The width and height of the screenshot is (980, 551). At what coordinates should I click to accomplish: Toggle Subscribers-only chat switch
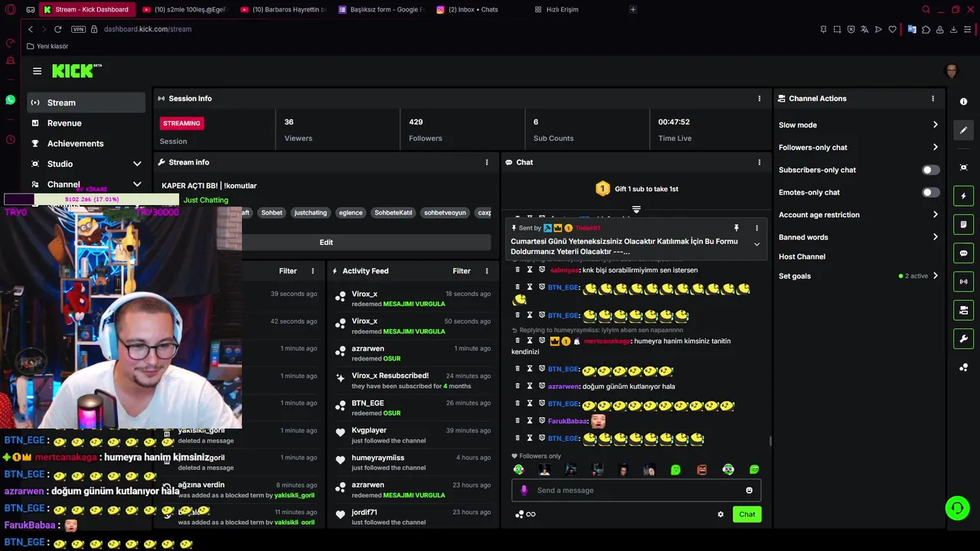930,170
